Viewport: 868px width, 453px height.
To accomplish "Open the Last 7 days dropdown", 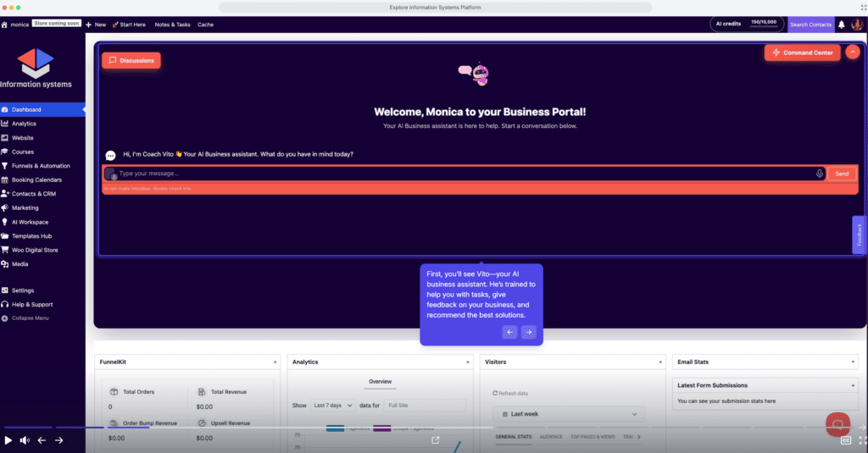I will [x=332, y=406].
